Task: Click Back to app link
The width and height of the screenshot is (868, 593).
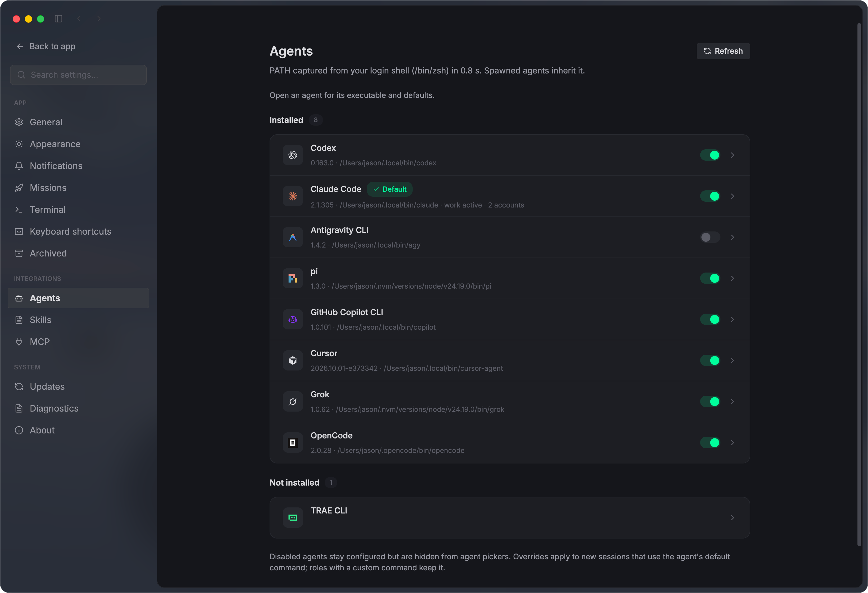Action: point(46,46)
